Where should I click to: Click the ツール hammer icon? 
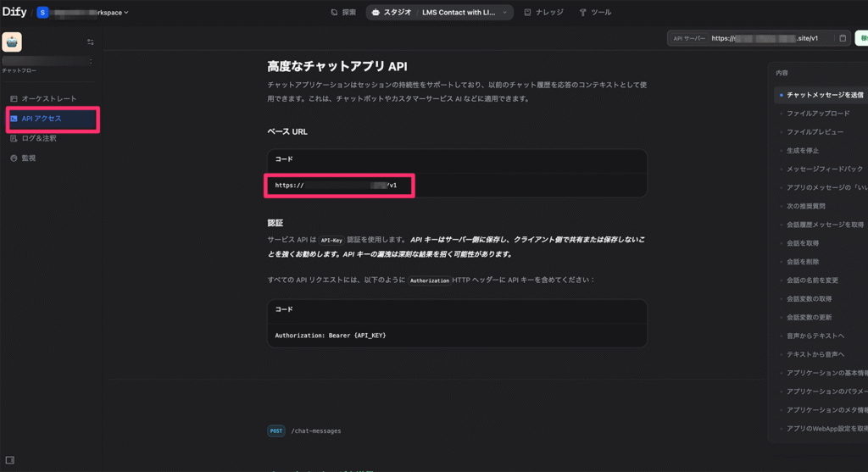[582, 12]
